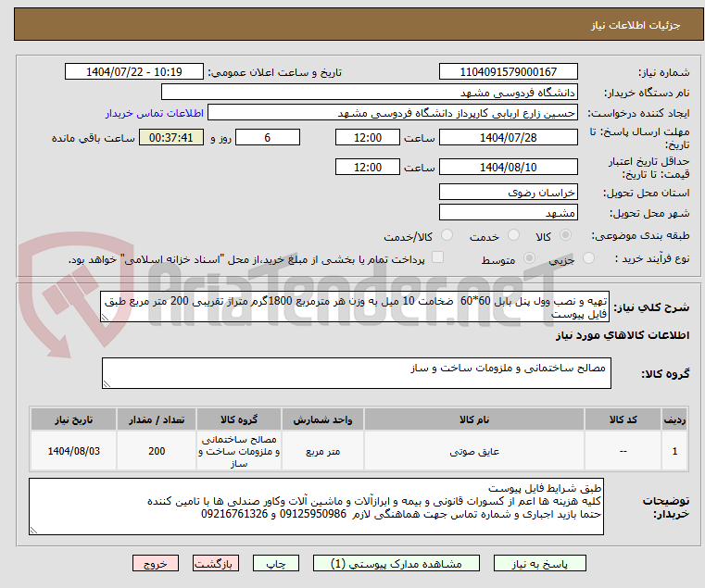
Task: Click the resize grip of buyer notes textarea
Action: tap(33, 531)
